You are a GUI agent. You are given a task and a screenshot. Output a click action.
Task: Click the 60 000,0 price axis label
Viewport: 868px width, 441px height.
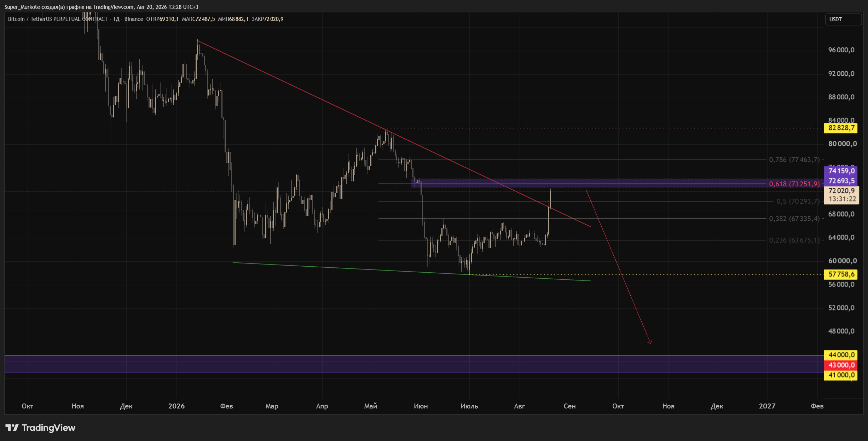click(x=843, y=261)
